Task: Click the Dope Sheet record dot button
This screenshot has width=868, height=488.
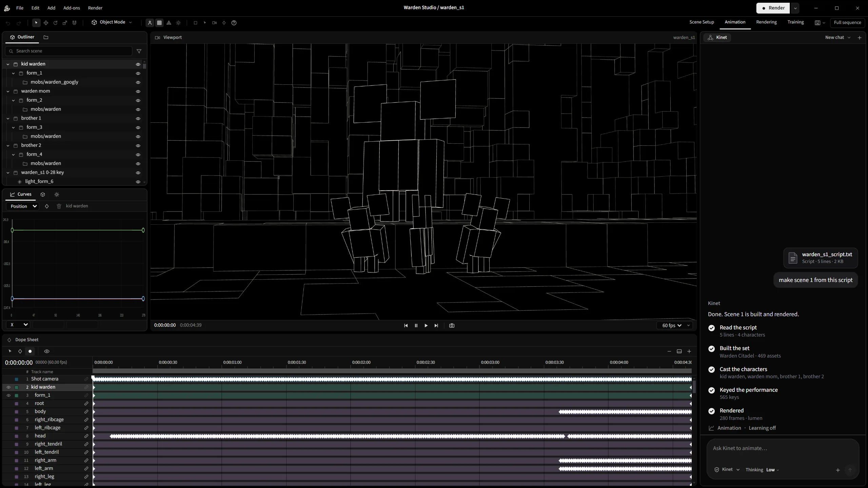Action: (30, 351)
